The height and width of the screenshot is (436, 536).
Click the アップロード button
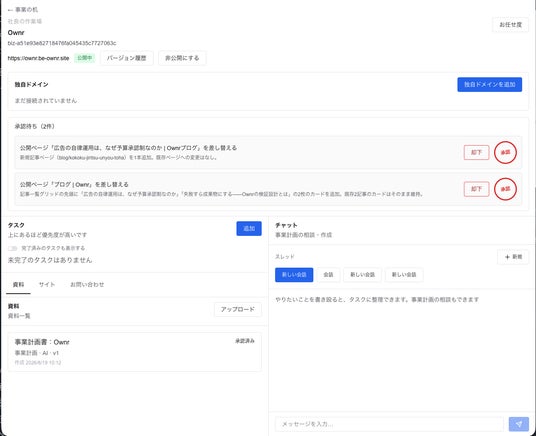click(x=238, y=309)
